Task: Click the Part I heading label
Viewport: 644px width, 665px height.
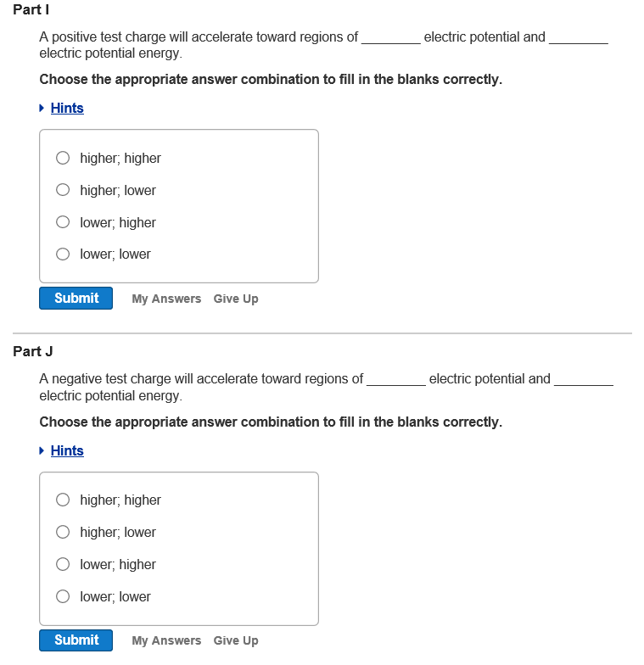Action: pos(31,9)
